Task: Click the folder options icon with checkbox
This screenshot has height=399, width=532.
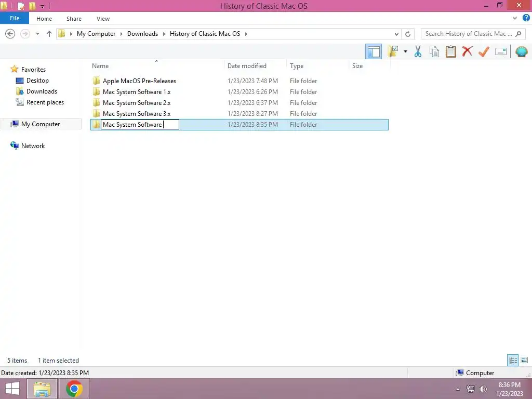Action: [393, 51]
